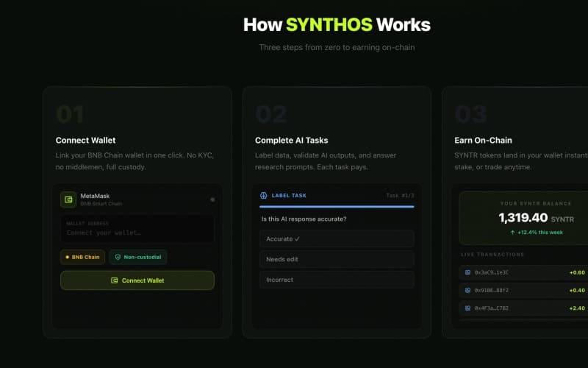Select the Non-custodial badge
Image resolution: width=588 pixels, height=368 pixels.
(138, 257)
